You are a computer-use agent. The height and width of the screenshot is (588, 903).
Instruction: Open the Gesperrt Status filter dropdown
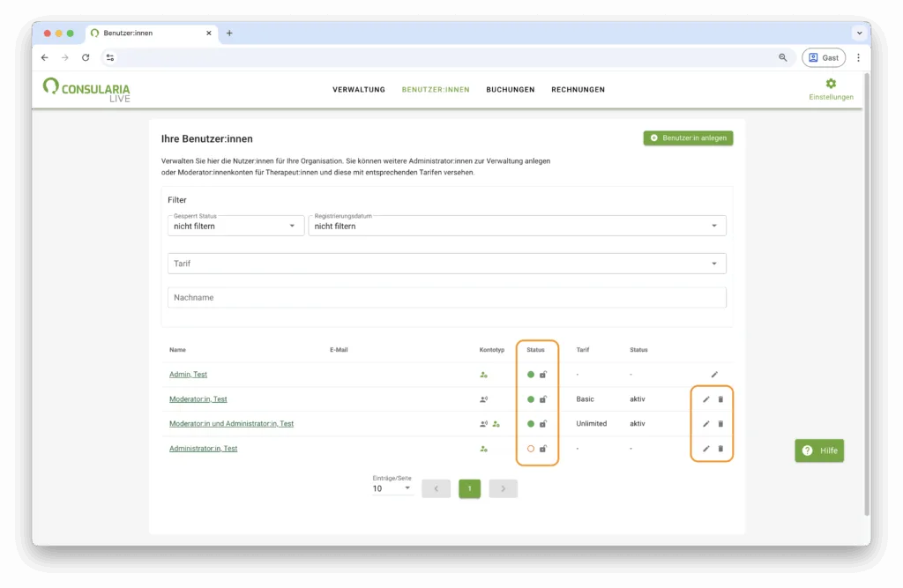coord(235,226)
